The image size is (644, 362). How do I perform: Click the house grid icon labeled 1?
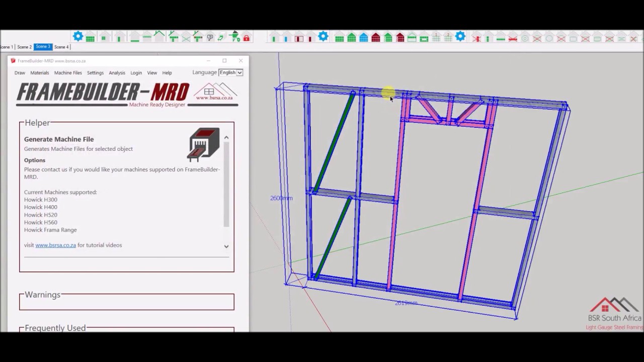[x=436, y=37]
